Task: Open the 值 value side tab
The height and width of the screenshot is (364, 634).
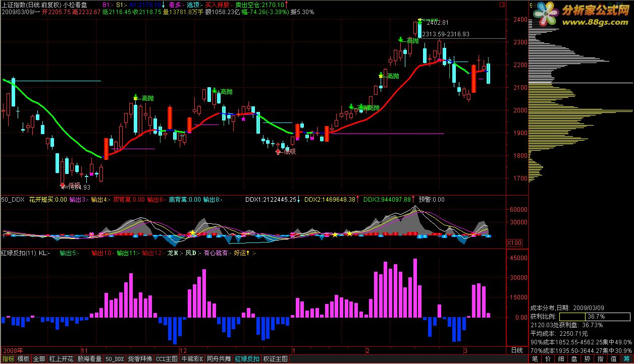Action: pos(613,359)
